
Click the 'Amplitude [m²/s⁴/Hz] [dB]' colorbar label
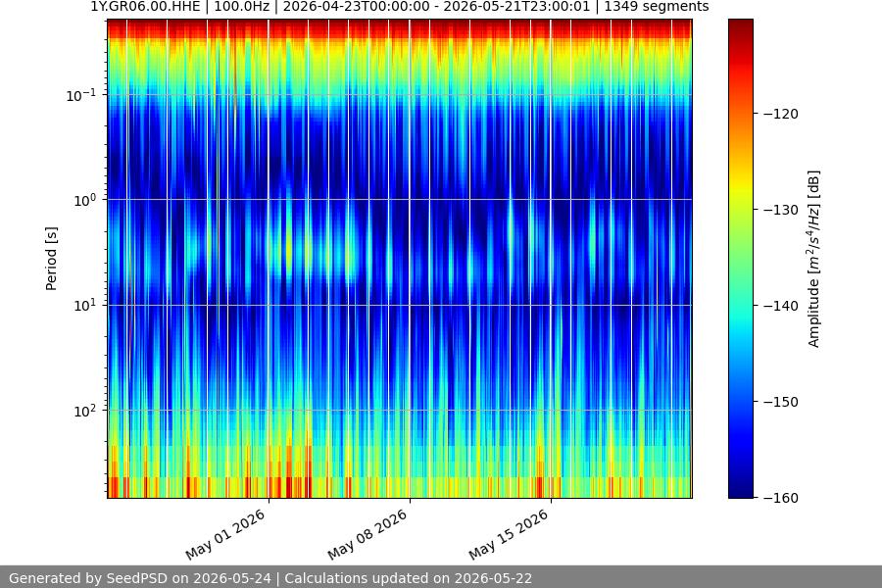click(x=814, y=259)
